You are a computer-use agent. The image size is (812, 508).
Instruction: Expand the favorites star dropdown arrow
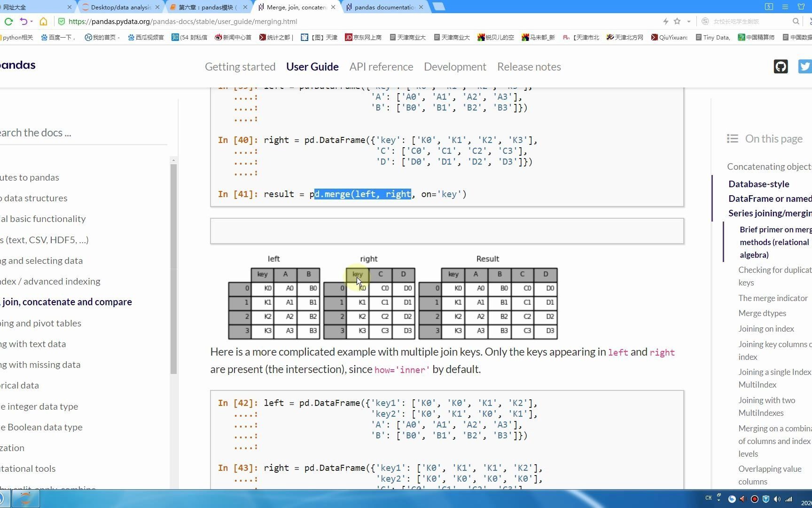pyautogui.click(x=688, y=21)
